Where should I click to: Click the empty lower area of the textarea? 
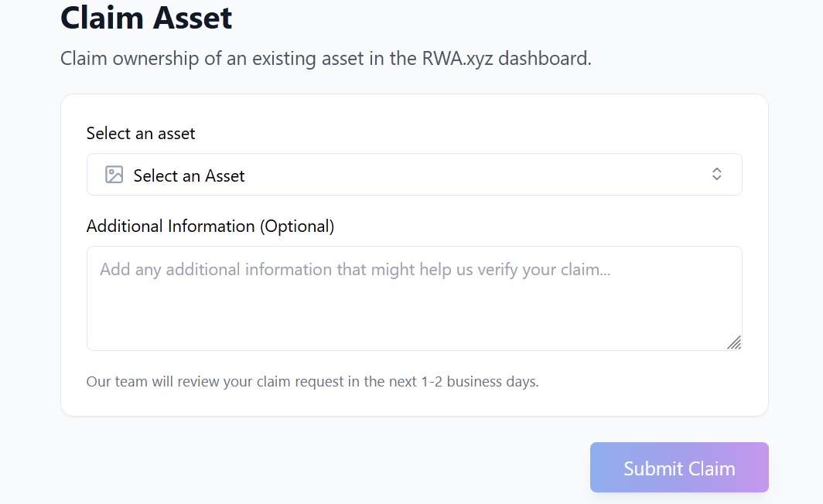[414, 325]
